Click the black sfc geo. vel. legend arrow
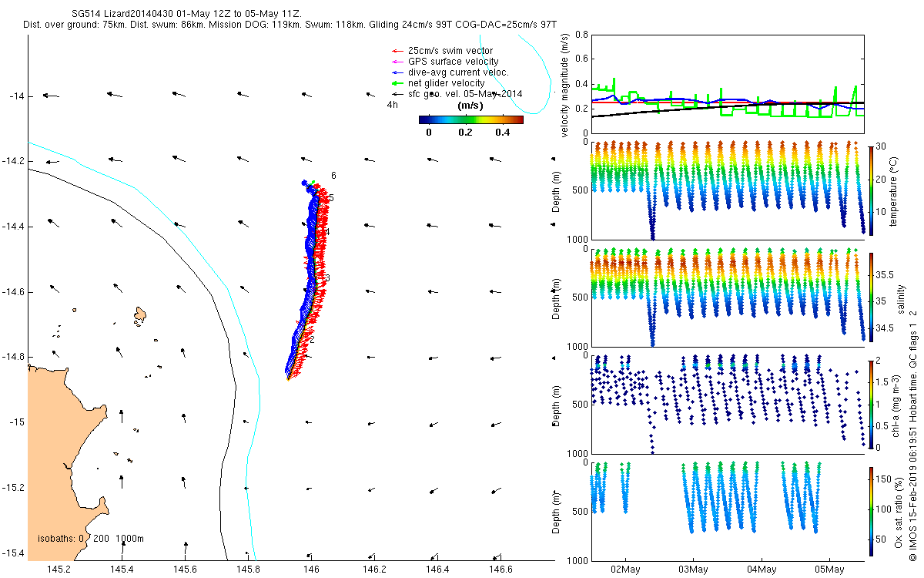Screen dimensions: 924x578 pos(398,94)
